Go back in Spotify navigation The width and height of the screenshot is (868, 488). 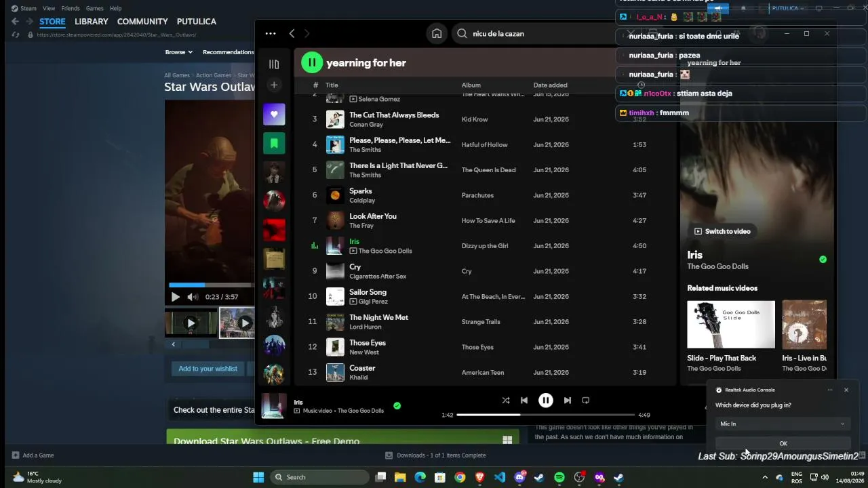(292, 33)
